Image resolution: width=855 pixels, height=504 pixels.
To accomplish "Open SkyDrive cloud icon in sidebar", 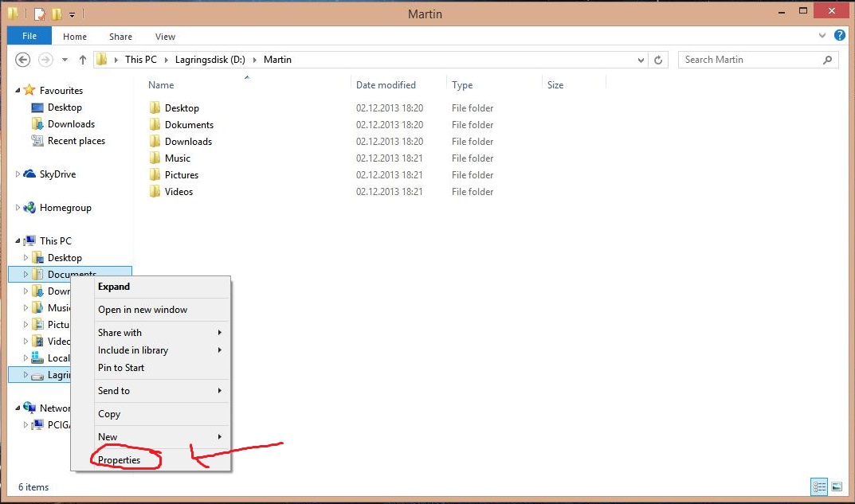I will (x=29, y=174).
